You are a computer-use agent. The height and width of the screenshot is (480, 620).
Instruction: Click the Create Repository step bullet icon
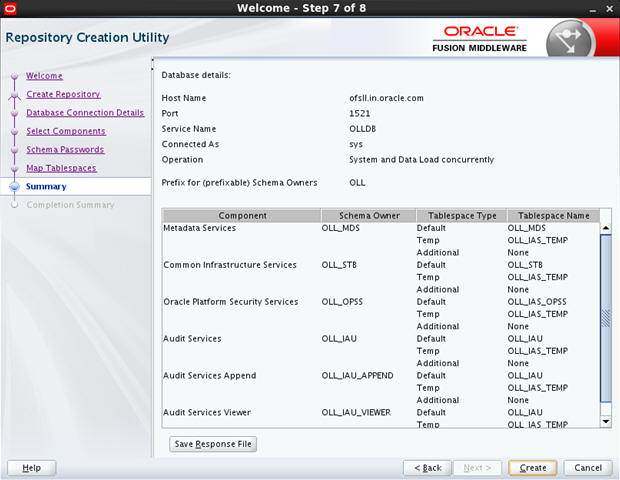15,94
